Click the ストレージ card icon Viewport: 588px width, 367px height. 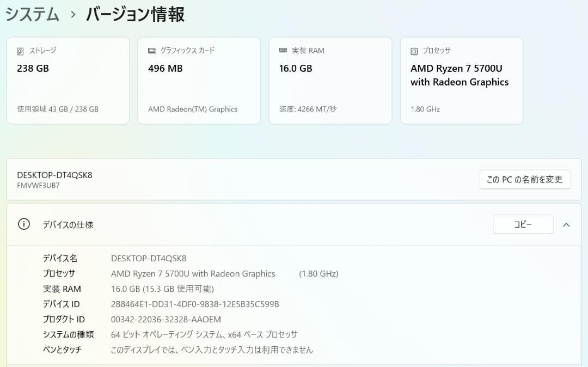[x=21, y=51]
